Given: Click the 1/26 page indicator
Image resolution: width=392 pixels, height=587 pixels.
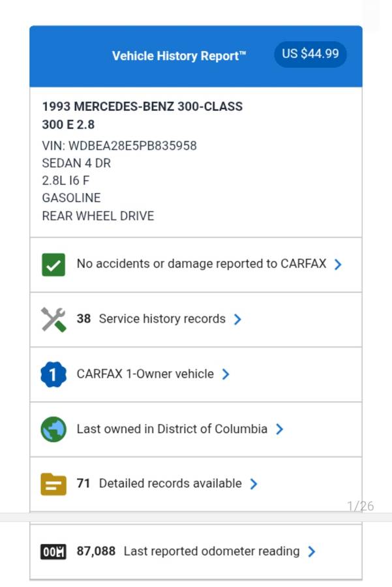Looking at the screenshot, I should 360,506.
